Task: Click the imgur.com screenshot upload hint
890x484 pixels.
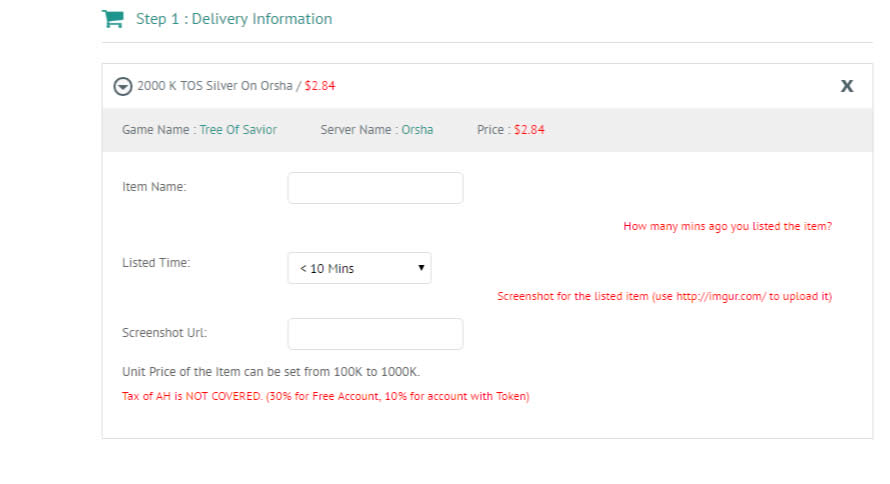Action: tap(665, 296)
